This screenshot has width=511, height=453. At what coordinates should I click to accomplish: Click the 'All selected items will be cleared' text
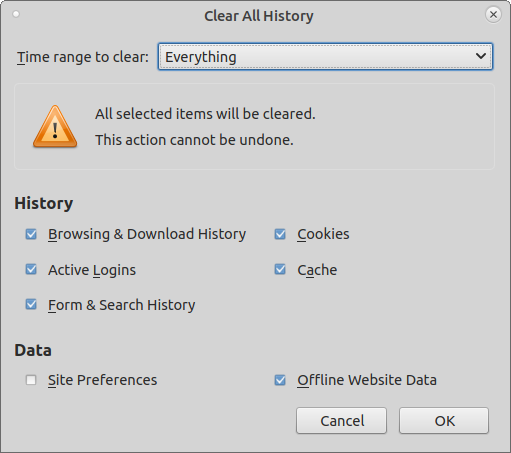point(205,114)
